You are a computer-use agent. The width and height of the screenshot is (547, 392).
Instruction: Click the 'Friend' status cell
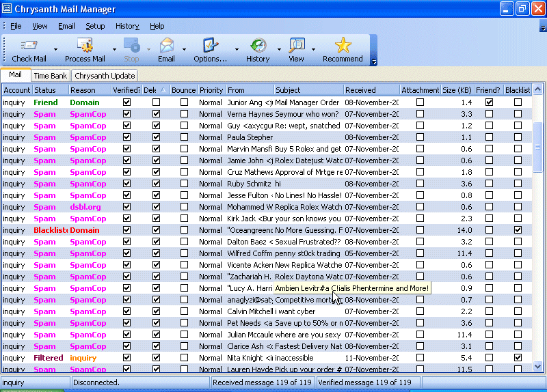point(51,102)
